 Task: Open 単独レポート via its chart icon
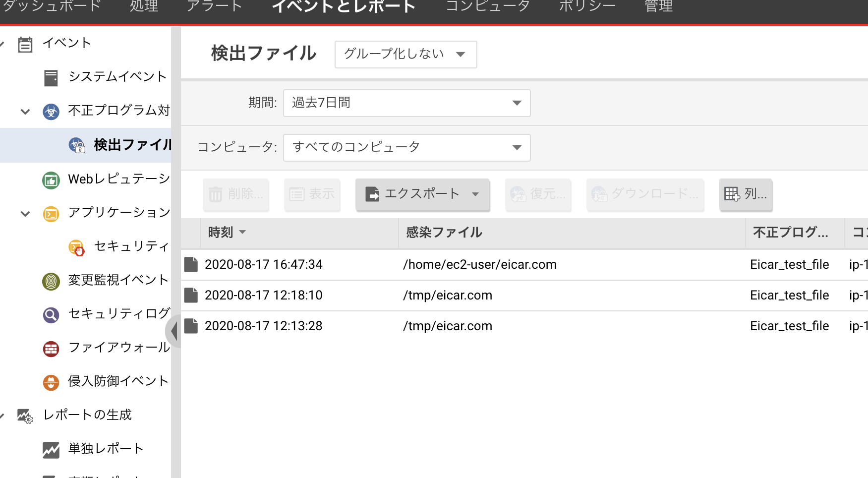pos(51,449)
